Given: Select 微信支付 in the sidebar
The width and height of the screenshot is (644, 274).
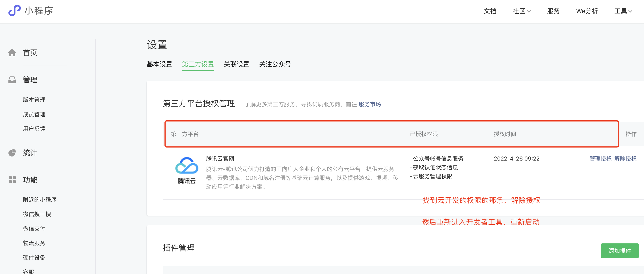Looking at the screenshot, I should [34, 229].
